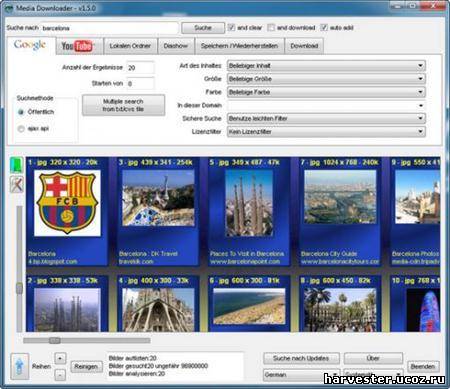Select the FC Barcelona crest thumbnail

click(x=67, y=203)
